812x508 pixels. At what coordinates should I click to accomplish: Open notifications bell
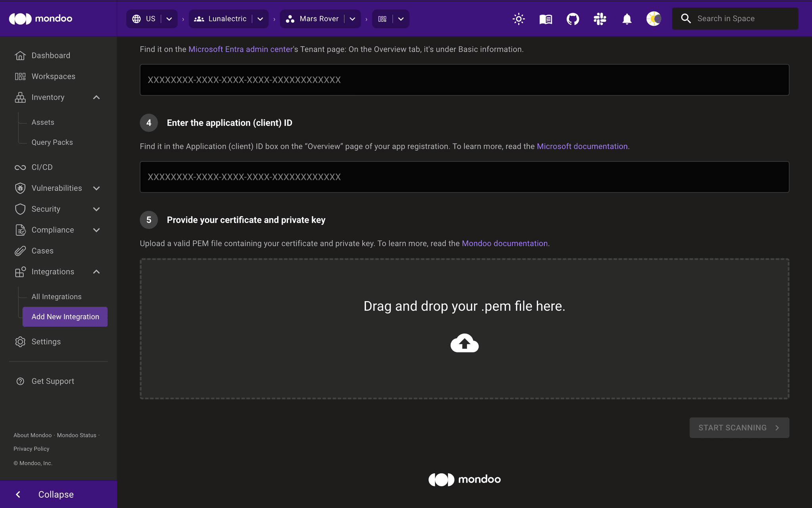point(626,19)
